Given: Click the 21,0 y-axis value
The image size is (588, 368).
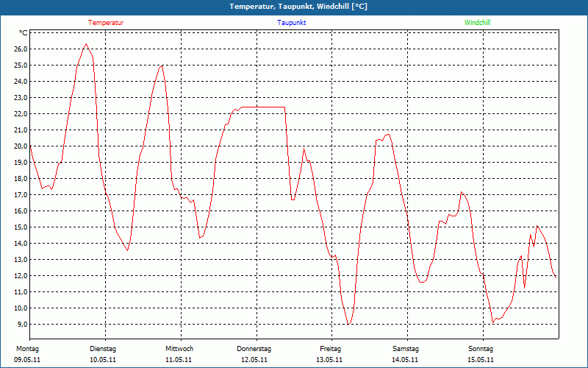Looking at the screenshot, I should (x=21, y=130).
